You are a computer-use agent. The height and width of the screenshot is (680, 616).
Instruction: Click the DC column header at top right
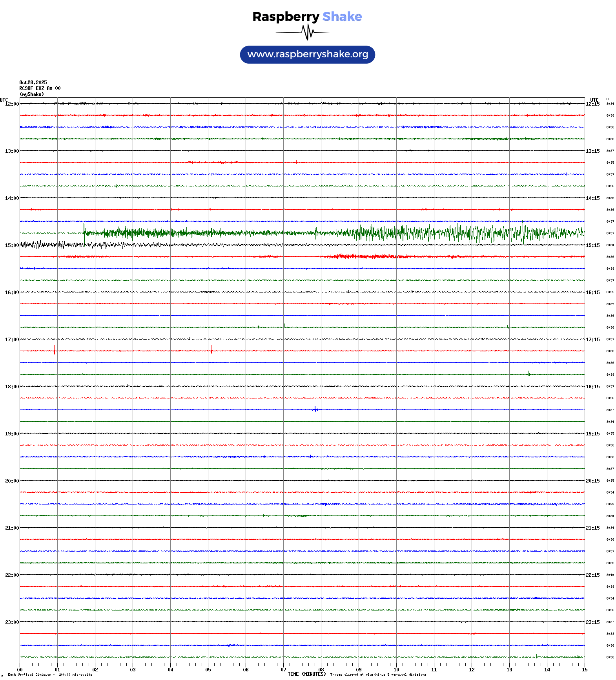point(608,99)
